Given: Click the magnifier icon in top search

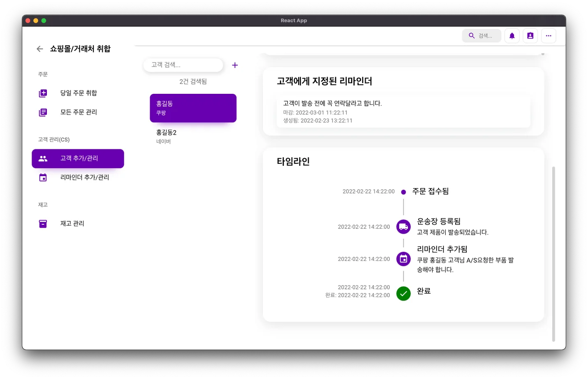Looking at the screenshot, I should 472,36.
